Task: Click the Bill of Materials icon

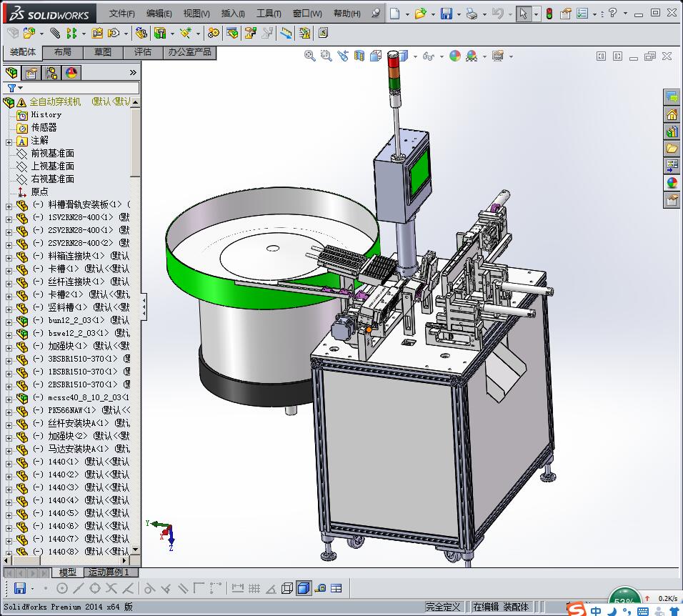Action: coord(233,33)
